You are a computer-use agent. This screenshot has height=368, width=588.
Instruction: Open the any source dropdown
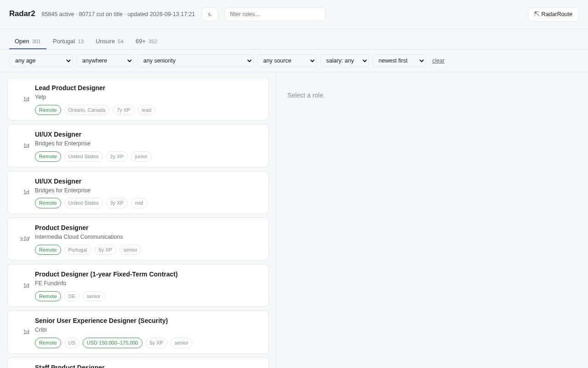click(x=287, y=61)
